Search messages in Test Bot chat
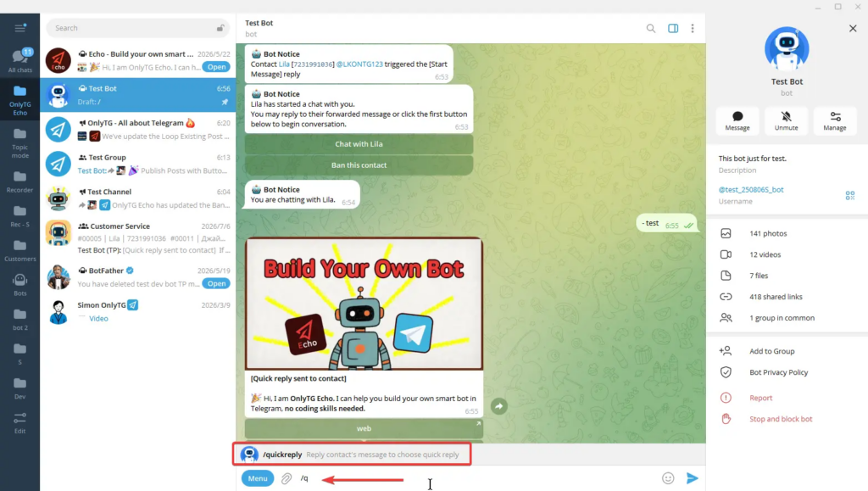868x491 pixels. 650,28
